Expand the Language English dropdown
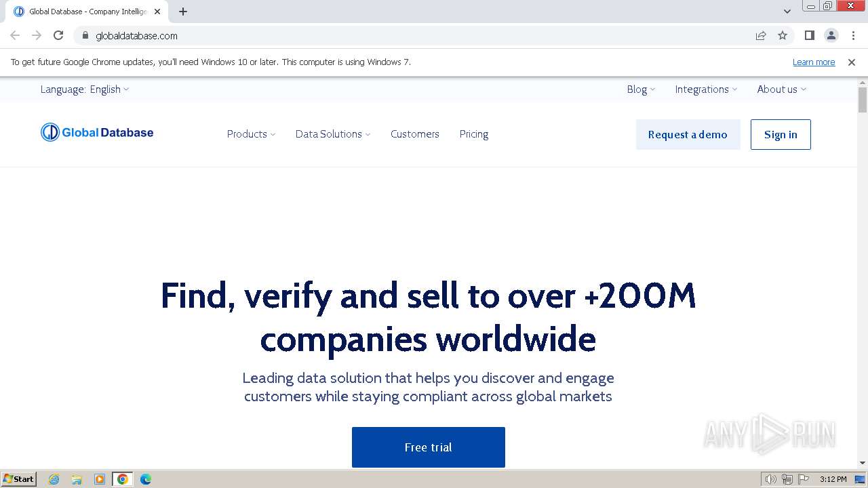The height and width of the screenshot is (488, 868). (x=85, y=89)
